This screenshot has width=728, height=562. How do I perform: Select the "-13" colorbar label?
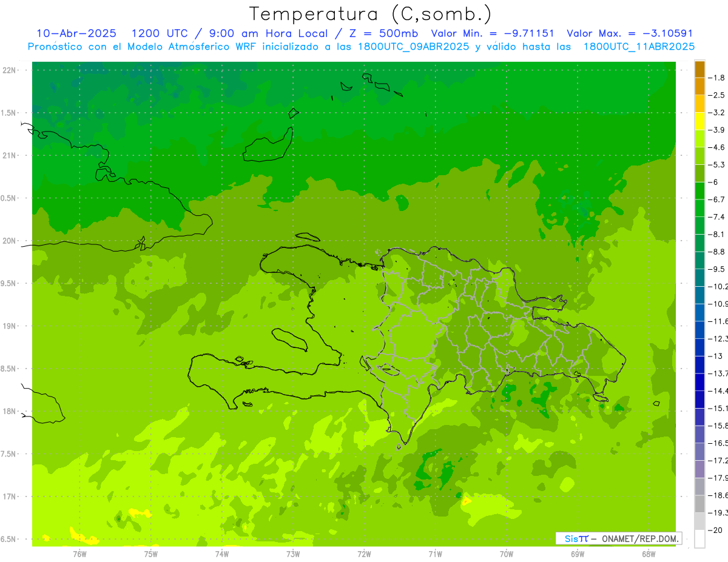pyautogui.click(x=715, y=356)
